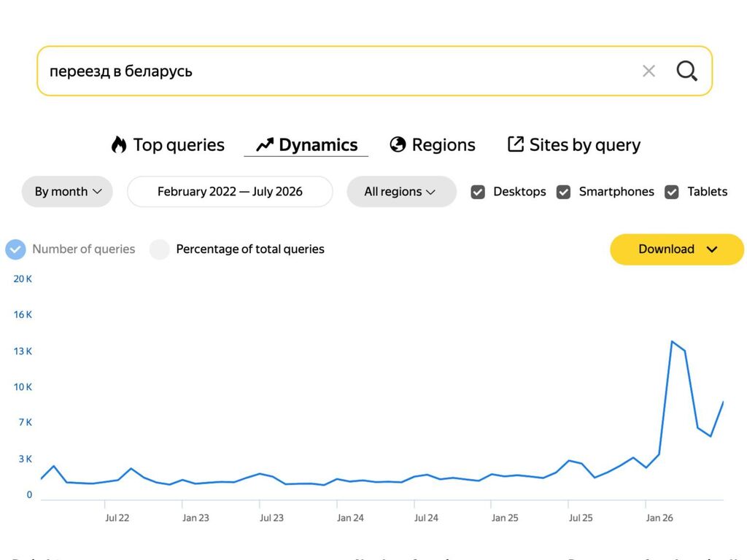
Task: Click the external link Sites by query icon
Action: click(516, 144)
